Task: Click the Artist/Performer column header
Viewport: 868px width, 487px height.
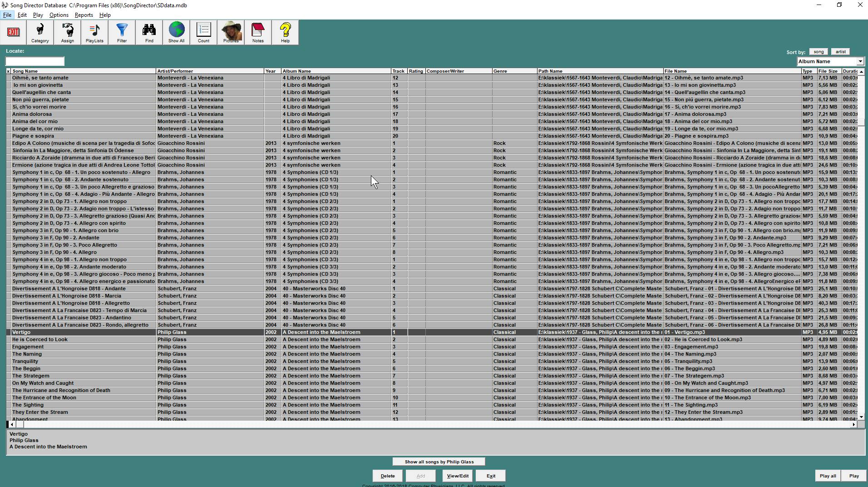Action: point(210,71)
